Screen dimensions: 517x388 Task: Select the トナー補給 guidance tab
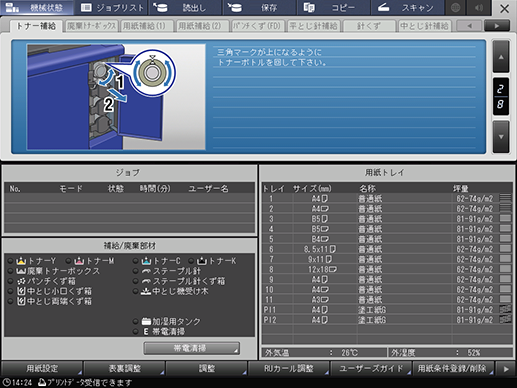(x=36, y=26)
